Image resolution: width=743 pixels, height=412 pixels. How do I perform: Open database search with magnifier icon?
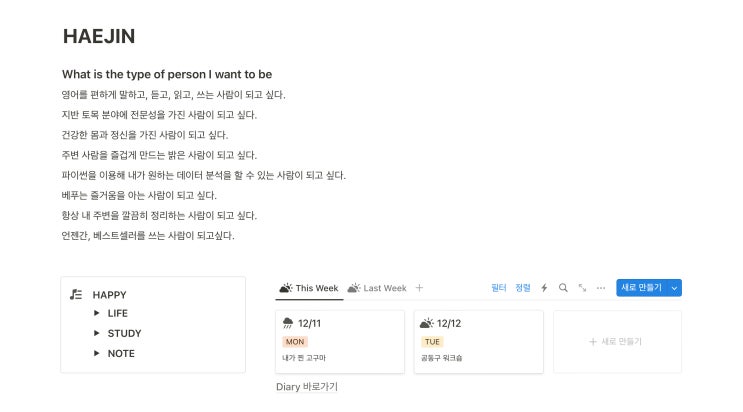[x=563, y=288]
